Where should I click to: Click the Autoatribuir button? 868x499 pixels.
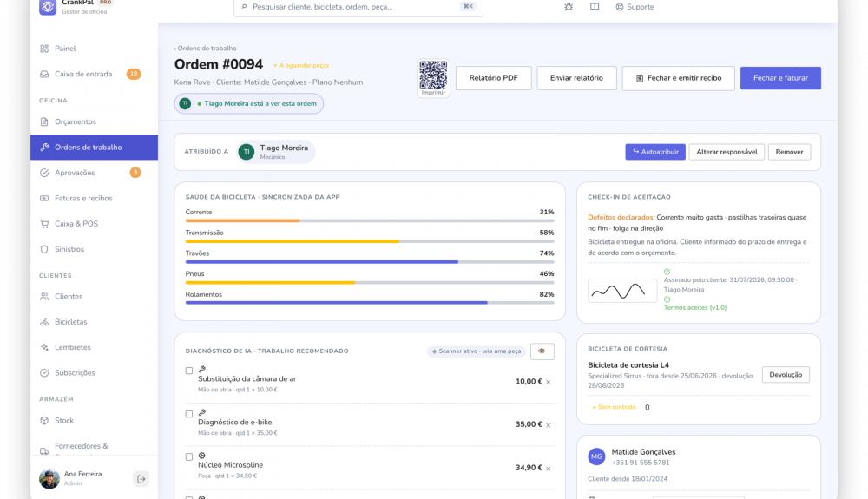655,152
